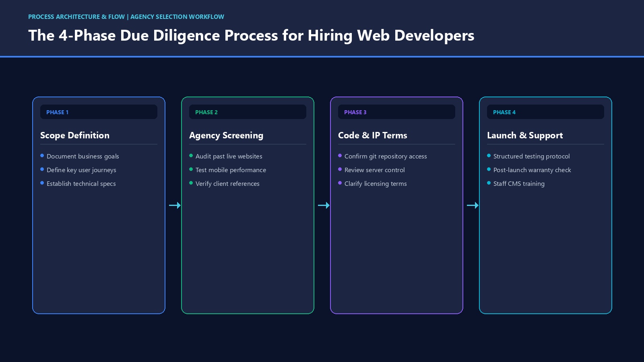
Task: Click the 'Launch & Support' heading
Action: pyautogui.click(x=525, y=136)
